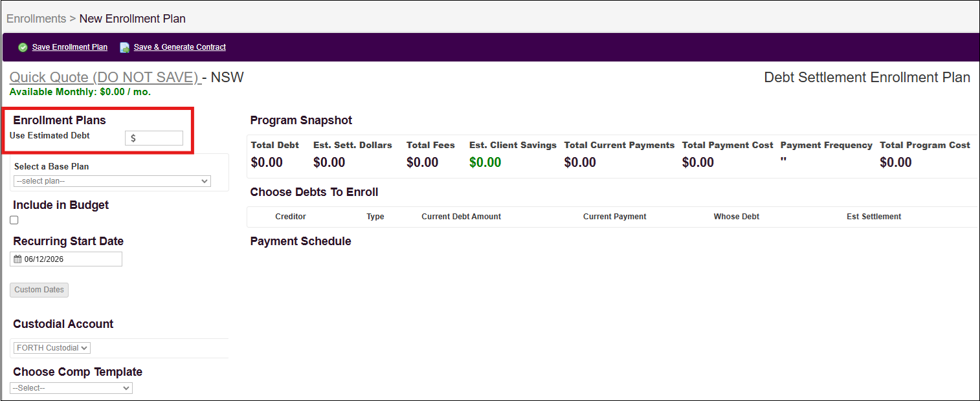Click the Total Debt label
Screen dimensions: 980x401
point(275,146)
